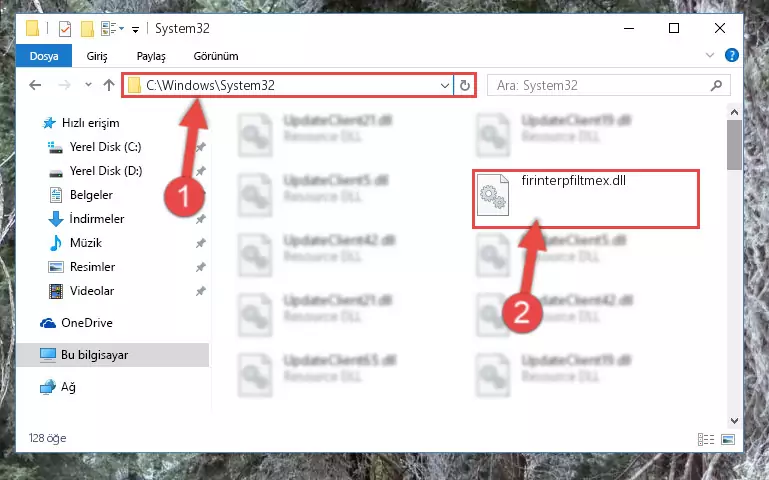This screenshot has height=480, width=769.
Task: Go up one folder level with the up arrow
Action: click(x=109, y=85)
